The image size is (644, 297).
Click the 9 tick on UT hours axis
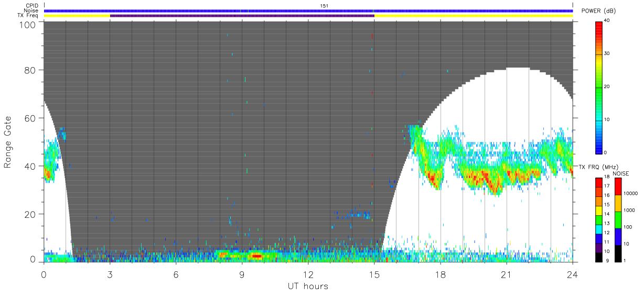242,274
